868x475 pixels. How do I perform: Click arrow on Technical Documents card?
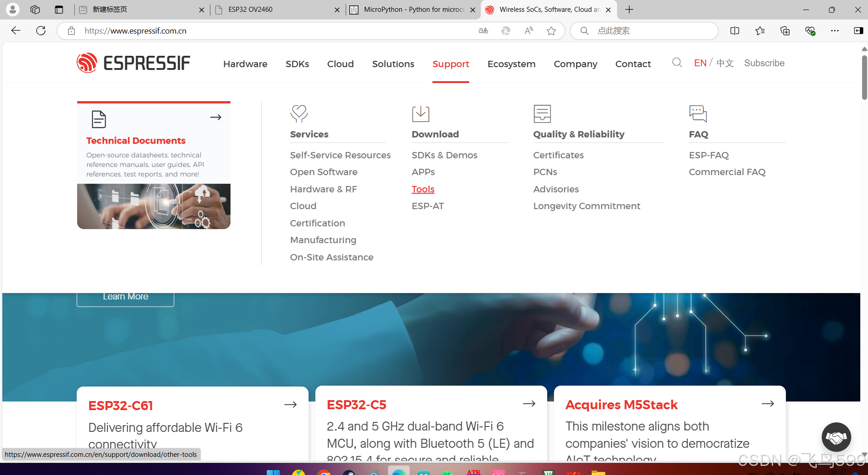pos(216,118)
